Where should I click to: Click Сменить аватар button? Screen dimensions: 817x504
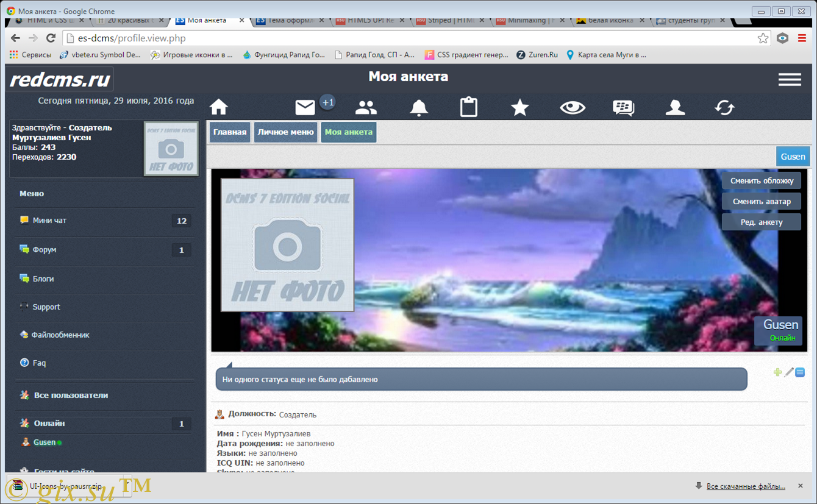[762, 201]
